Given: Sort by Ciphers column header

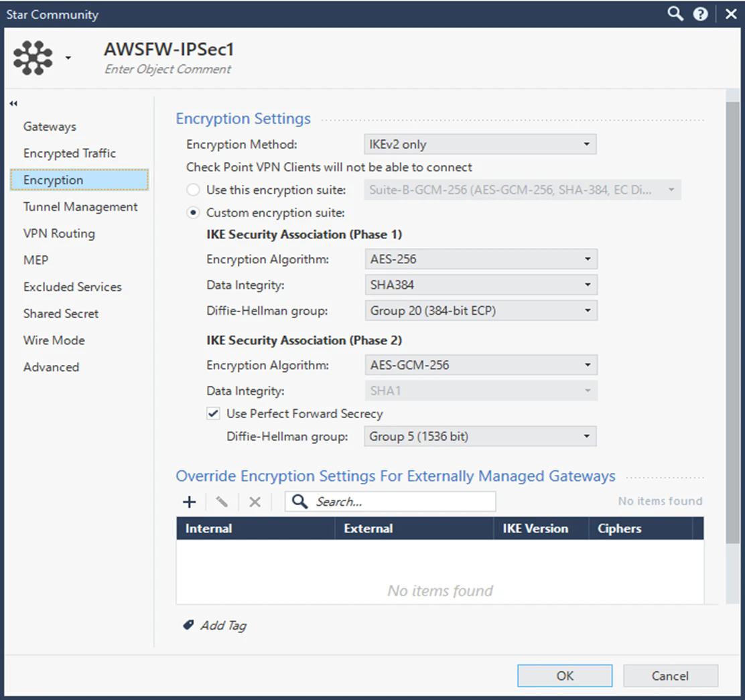Looking at the screenshot, I should [x=640, y=529].
